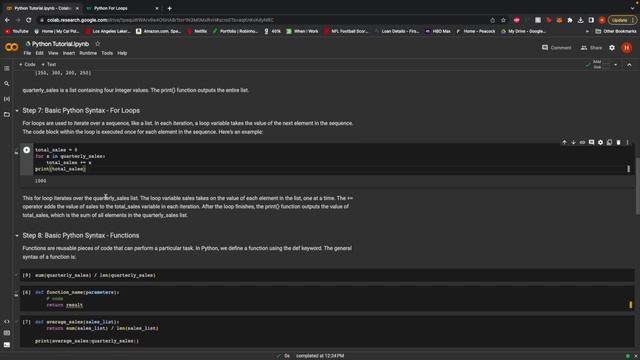Go back with browser back arrow
The height and width of the screenshot is (360, 640).
pyautogui.click(x=7, y=20)
